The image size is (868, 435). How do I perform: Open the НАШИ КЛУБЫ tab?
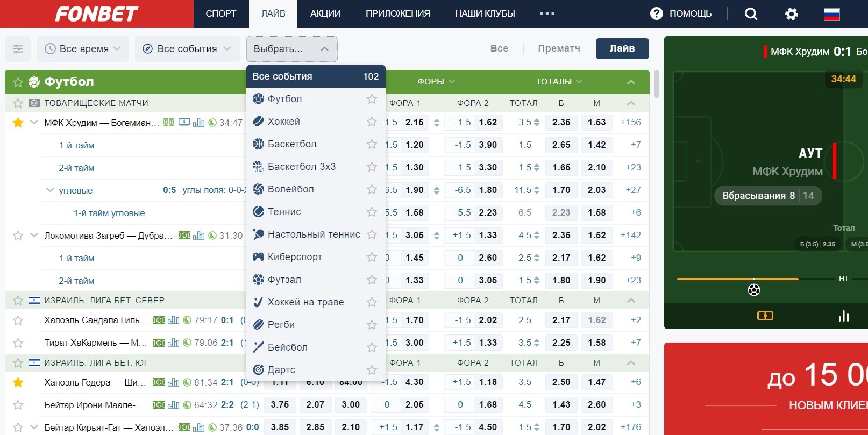coord(485,14)
